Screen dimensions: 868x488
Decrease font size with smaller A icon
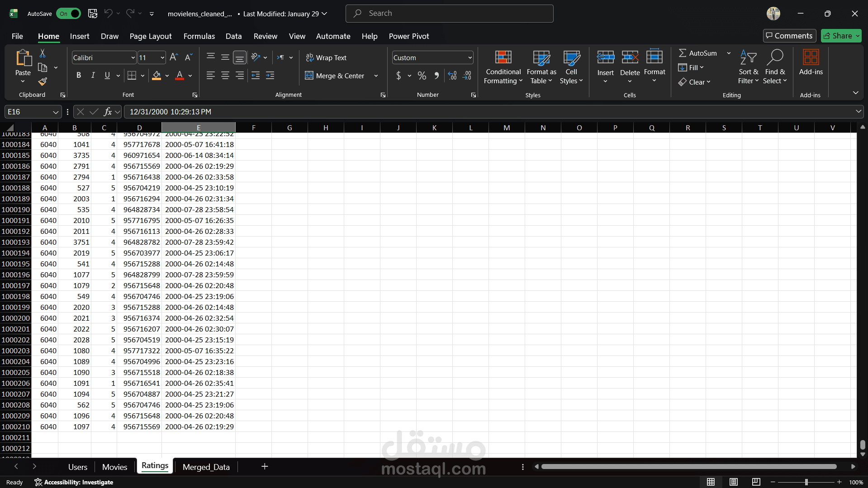[189, 57]
